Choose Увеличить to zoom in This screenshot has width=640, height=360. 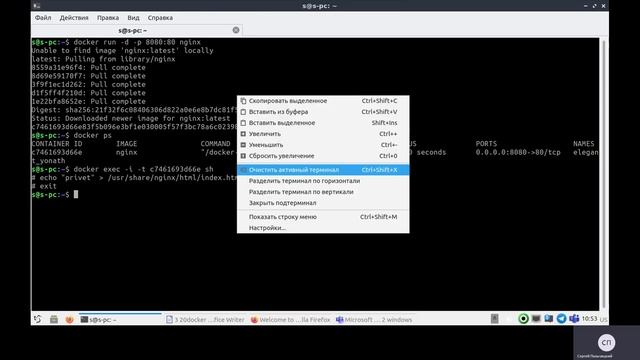323,134
